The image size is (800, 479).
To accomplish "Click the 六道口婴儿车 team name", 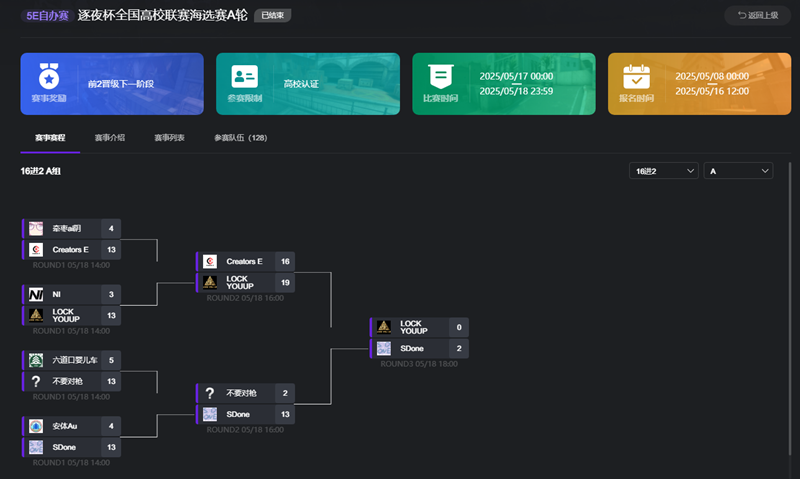I will (x=74, y=360).
